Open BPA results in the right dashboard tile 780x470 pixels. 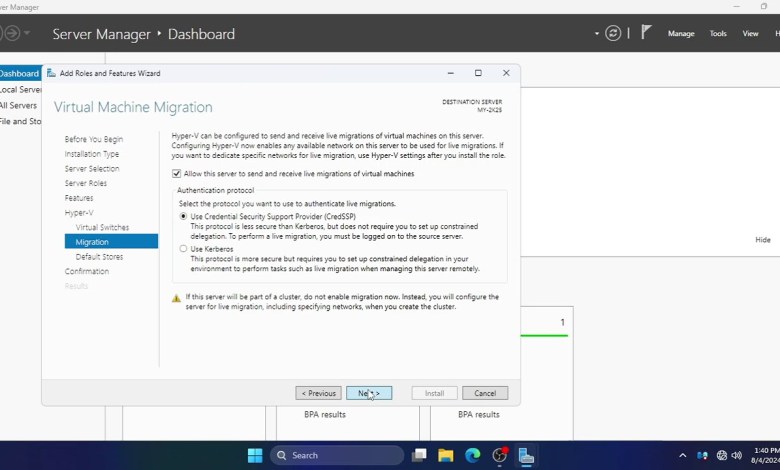pos(479,414)
